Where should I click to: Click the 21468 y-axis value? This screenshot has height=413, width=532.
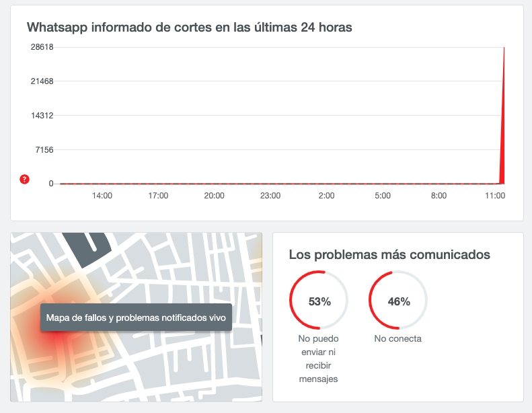click(42, 81)
